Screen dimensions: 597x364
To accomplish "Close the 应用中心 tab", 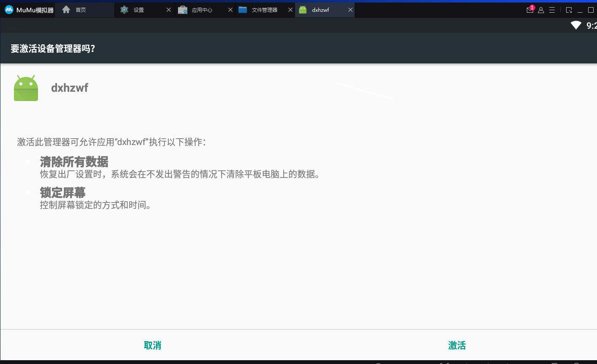I will 230,10.
